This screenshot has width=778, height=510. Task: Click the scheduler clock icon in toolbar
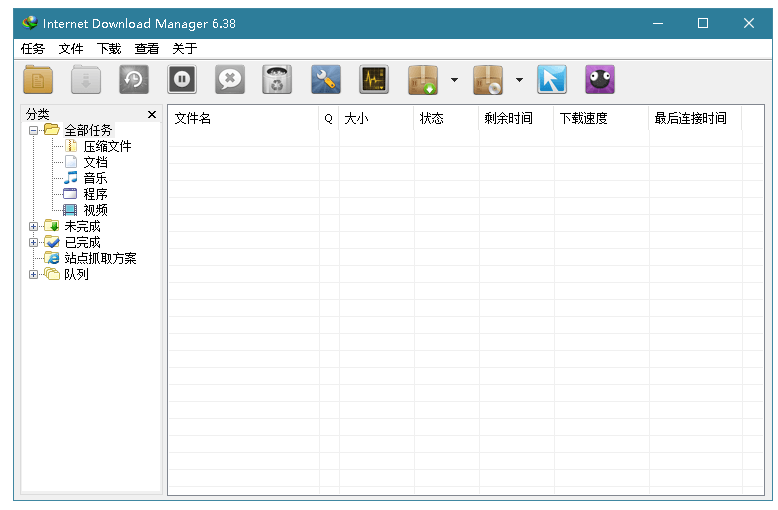134,79
